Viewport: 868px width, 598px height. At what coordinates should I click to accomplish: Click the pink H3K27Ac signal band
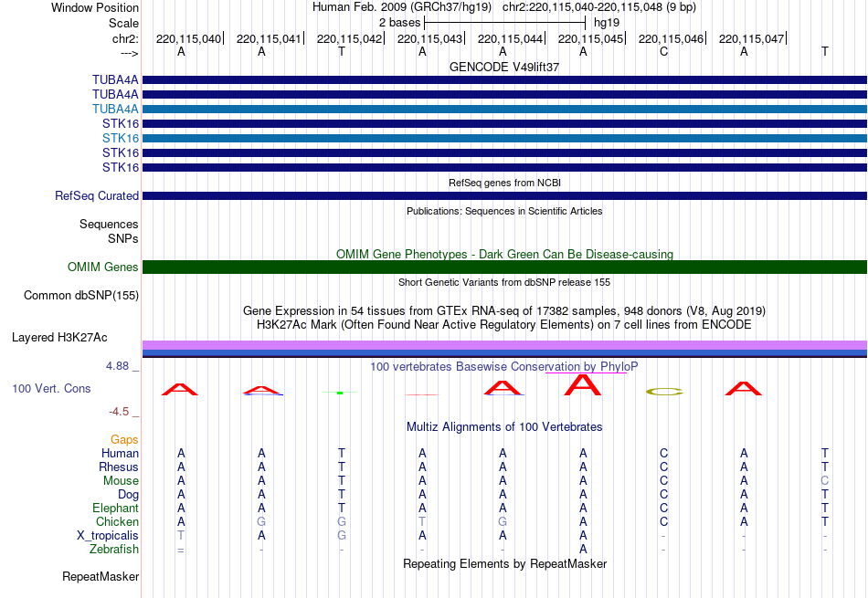click(504, 345)
